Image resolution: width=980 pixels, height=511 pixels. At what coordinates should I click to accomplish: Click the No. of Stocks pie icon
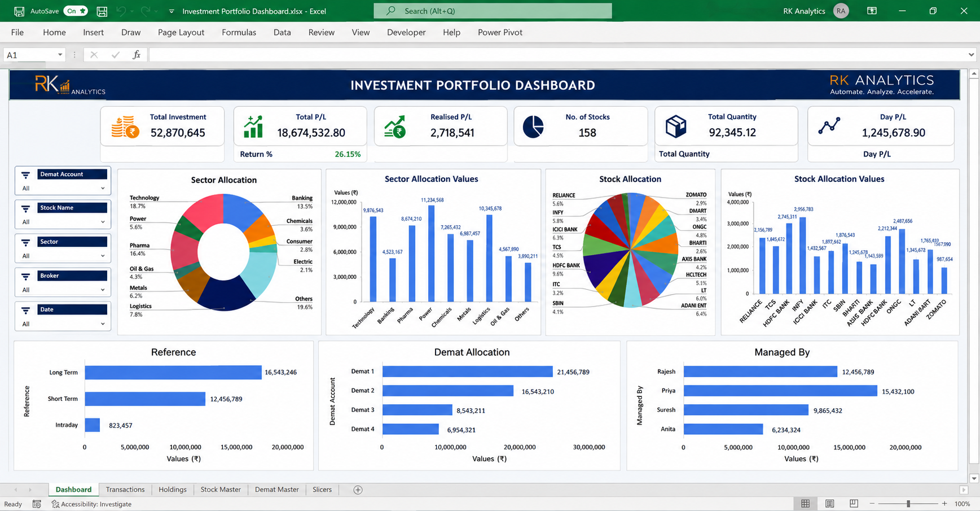click(x=533, y=127)
